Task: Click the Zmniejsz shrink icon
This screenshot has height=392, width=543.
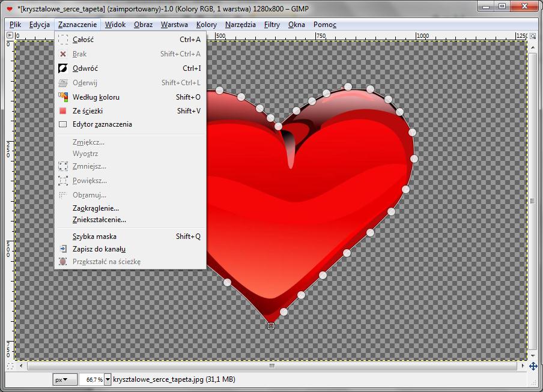Action: pos(63,166)
